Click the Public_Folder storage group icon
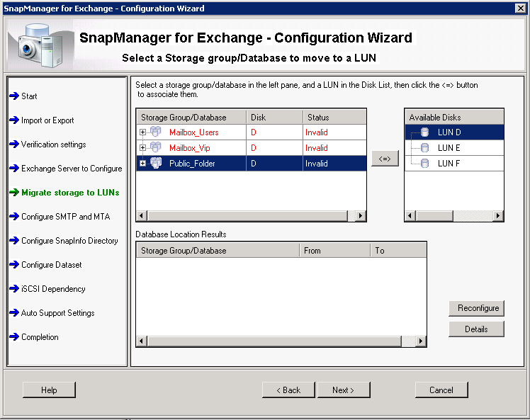Viewport: 530px width, 420px height. 155,164
